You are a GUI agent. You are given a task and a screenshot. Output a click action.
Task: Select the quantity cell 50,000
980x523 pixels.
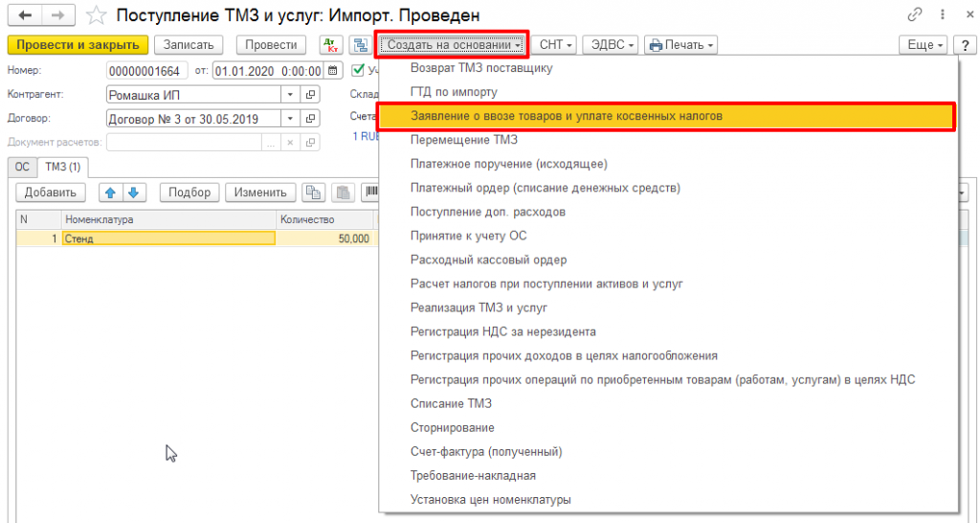click(x=324, y=239)
